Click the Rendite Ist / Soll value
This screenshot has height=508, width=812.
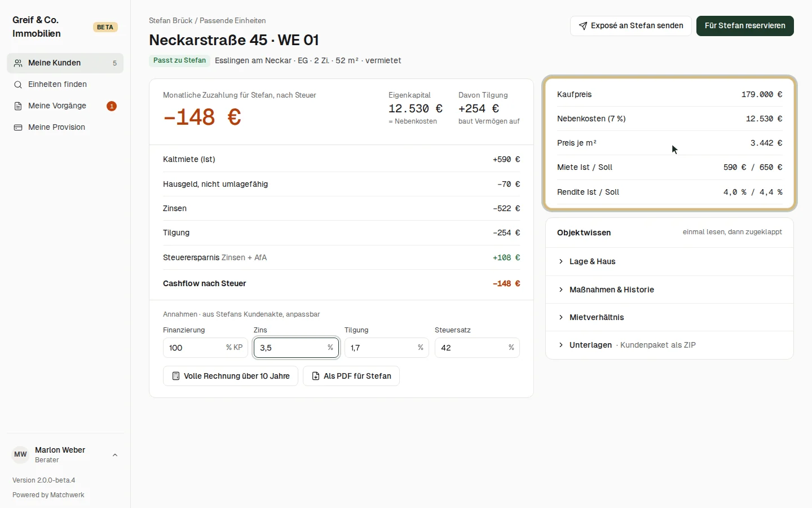click(753, 192)
